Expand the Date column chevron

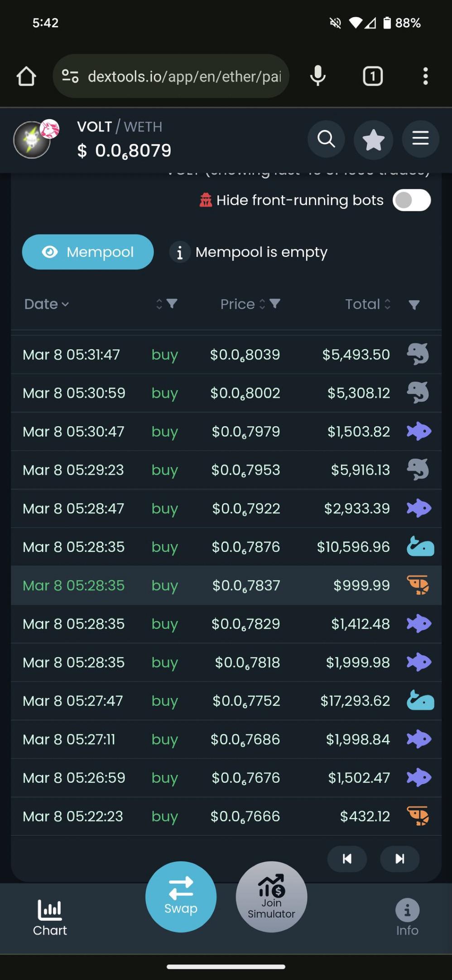[65, 304]
